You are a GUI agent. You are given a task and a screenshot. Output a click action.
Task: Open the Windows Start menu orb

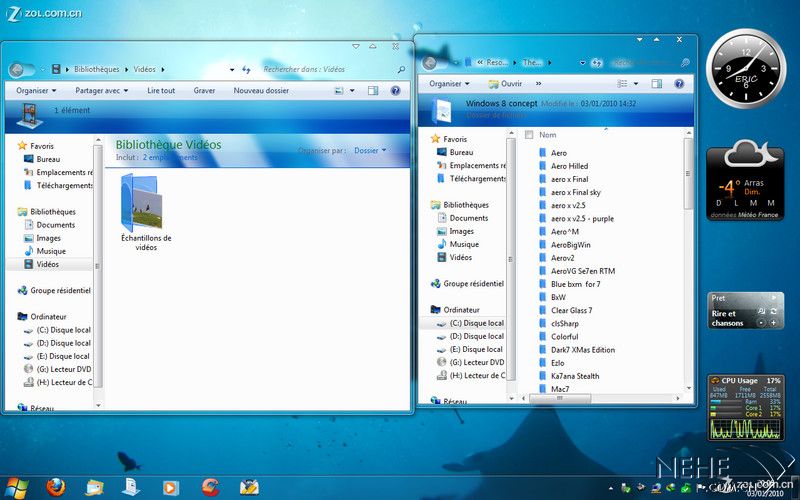coord(15,487)
